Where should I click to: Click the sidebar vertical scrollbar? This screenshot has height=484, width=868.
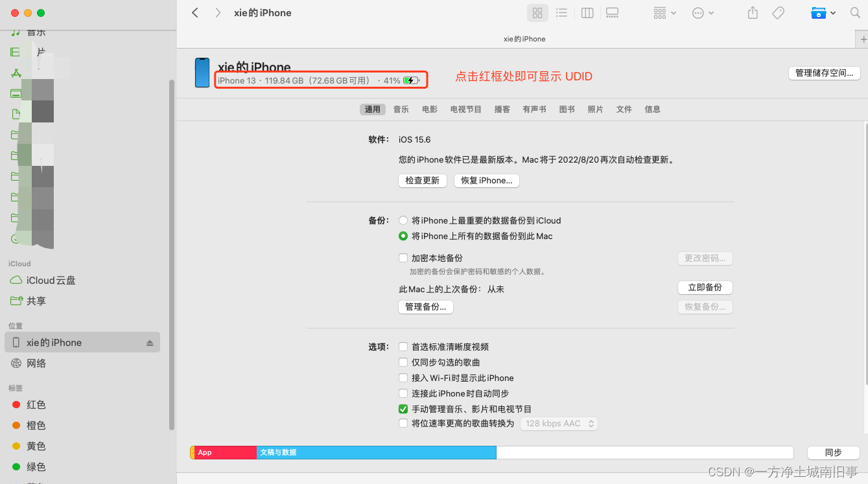(171, 255)
